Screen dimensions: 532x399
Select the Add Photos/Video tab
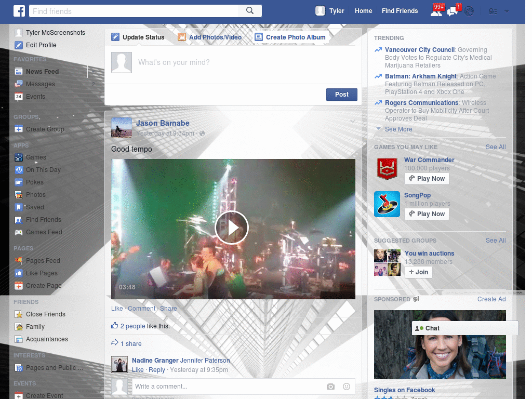coord(210,37)
